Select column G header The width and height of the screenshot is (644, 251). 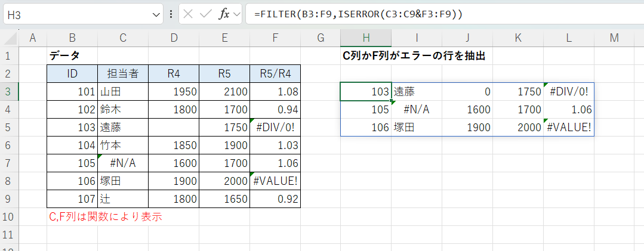tap(321, 38)
